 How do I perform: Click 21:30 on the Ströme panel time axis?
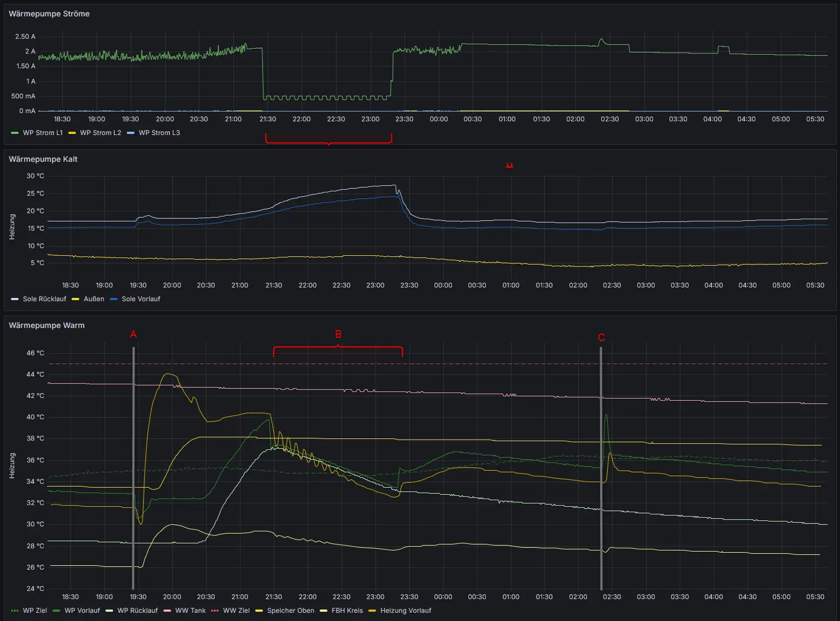click(268, 119)
